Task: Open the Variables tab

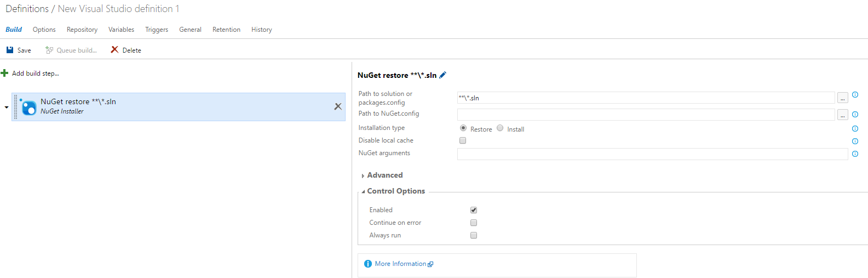Action: pyautogui.click(x=121, y=30)
